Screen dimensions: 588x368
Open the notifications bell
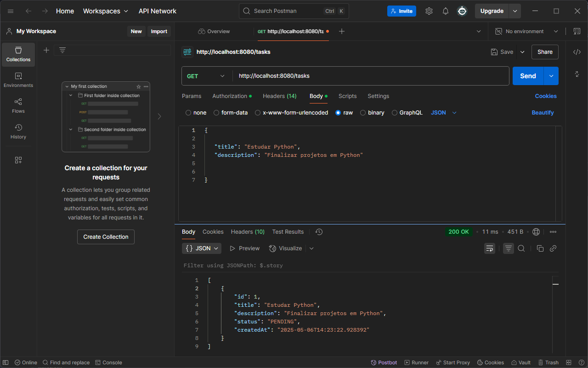(x=446, y=11)
